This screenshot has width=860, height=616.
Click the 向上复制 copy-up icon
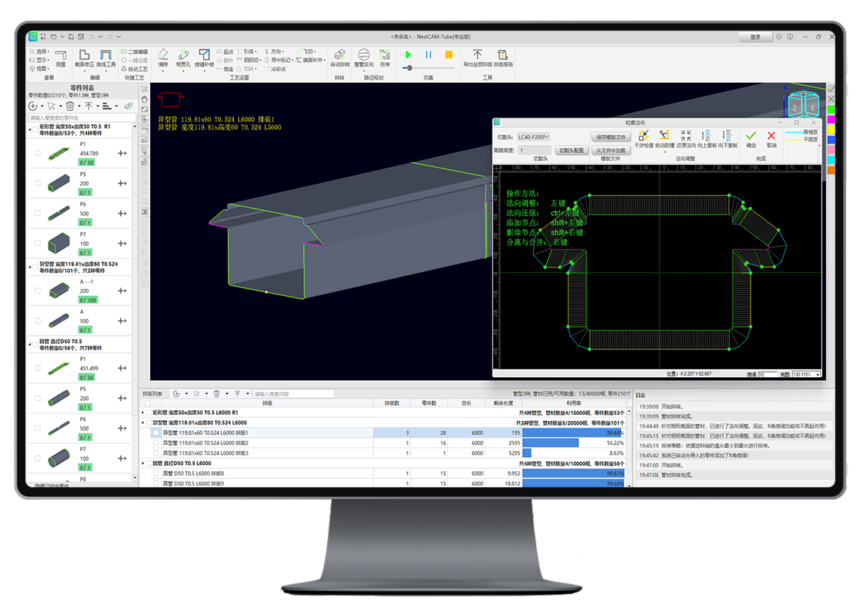pos(706,135)
